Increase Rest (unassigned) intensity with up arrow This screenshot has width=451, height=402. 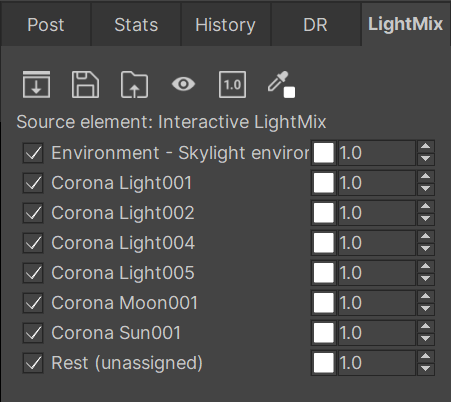426,357
